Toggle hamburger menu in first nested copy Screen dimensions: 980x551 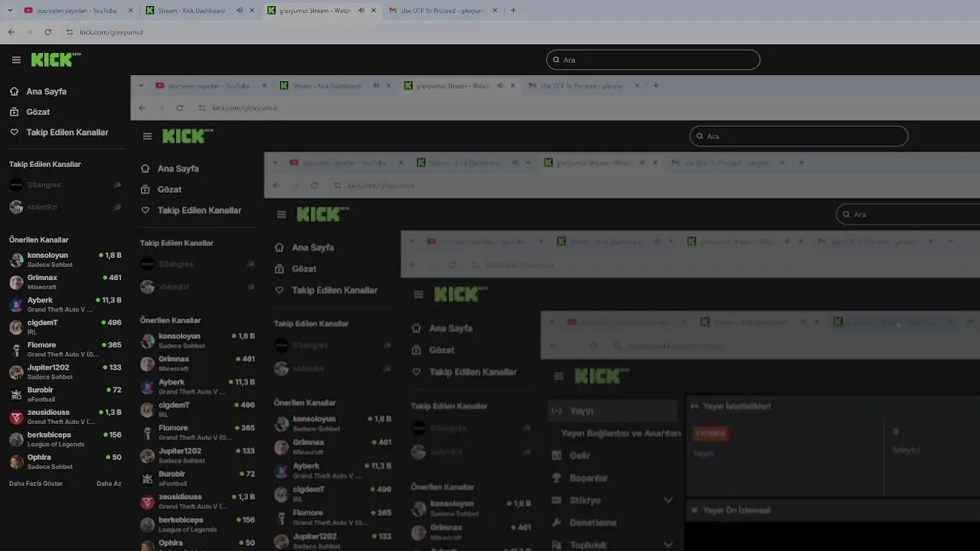147,136
